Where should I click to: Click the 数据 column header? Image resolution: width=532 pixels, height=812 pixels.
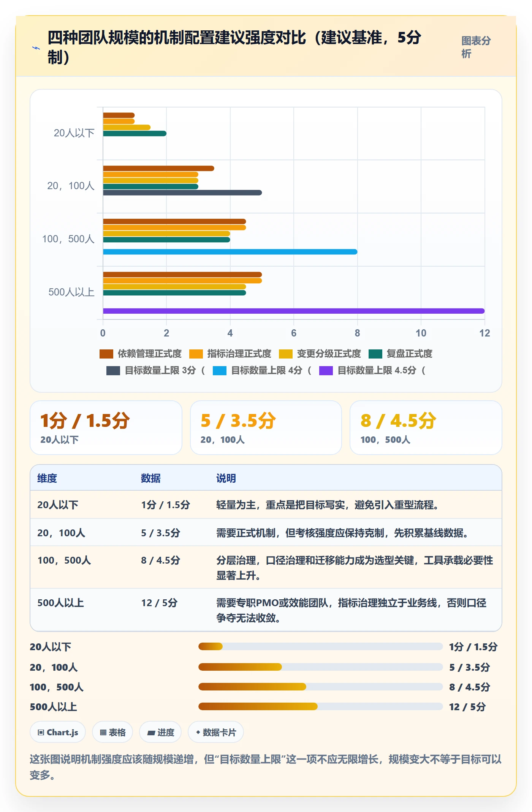(151, 478)
